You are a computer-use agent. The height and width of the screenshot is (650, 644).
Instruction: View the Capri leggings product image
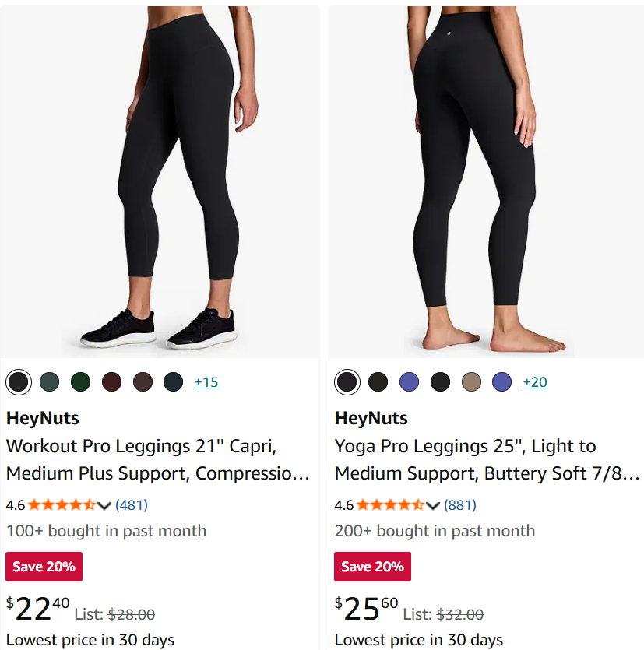pyautogui.click(x=160, y=182)
